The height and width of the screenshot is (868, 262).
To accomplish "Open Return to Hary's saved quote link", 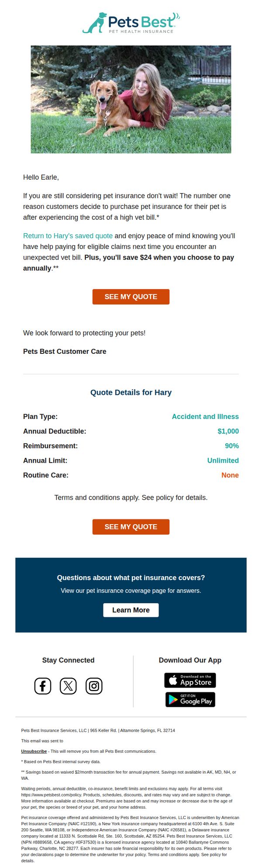I will pos(68,236).
